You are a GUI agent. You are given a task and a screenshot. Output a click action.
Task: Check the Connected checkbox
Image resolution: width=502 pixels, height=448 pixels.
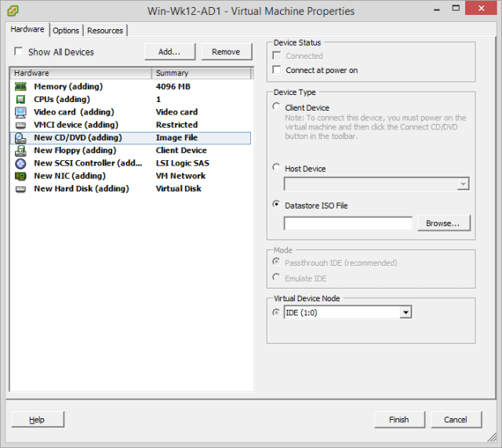click(x=277, y=56)
